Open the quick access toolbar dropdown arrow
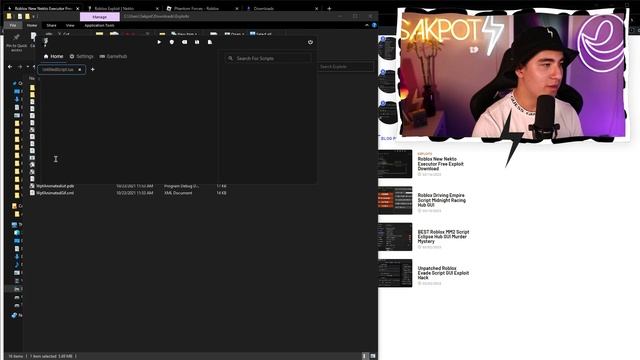This screenshot has height=360, width=640. tap(33, 17)
